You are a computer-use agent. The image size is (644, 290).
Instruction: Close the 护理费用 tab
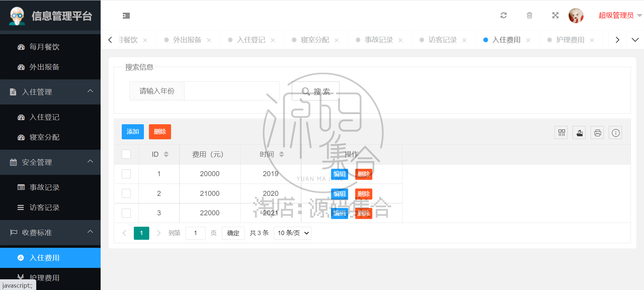pos(592,40)
